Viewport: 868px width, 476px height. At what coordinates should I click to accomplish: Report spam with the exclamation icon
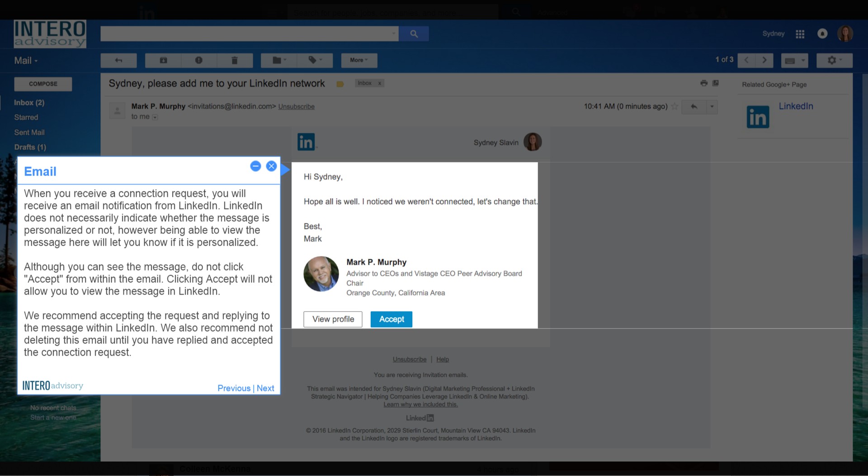(x=199, y=60)
